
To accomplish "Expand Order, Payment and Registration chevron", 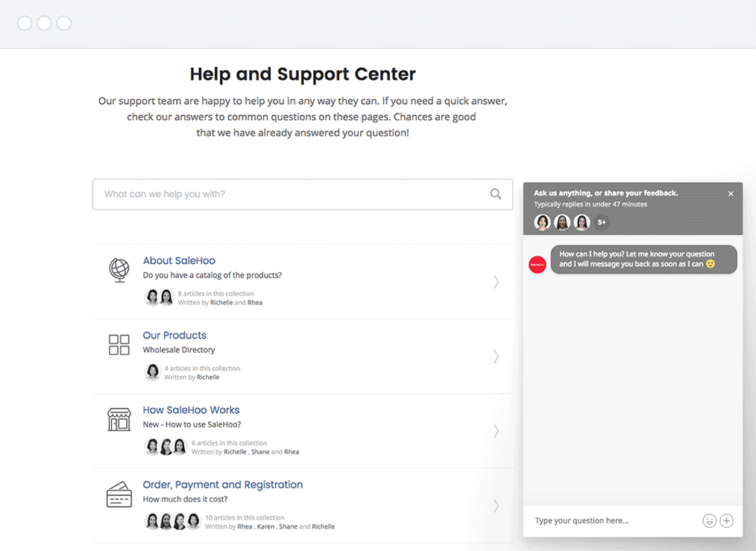I will pyautogui.click(x=496, y=506).
